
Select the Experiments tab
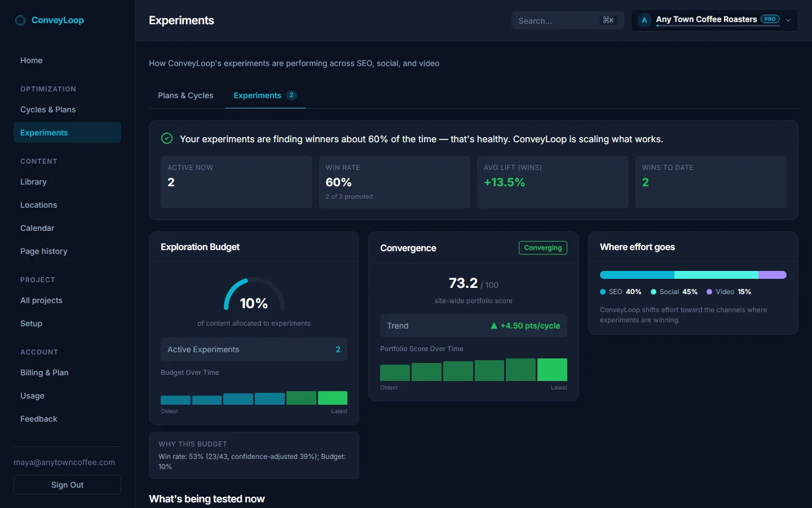[265, 95]
